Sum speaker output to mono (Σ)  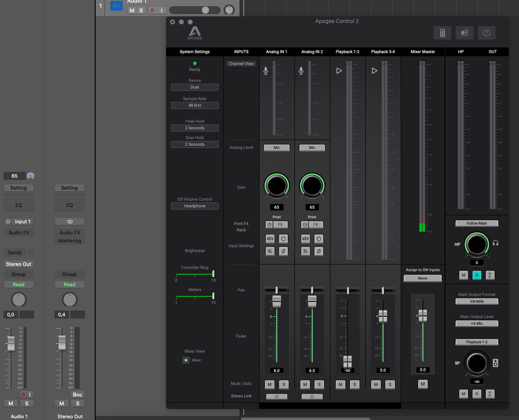[490, 394]
